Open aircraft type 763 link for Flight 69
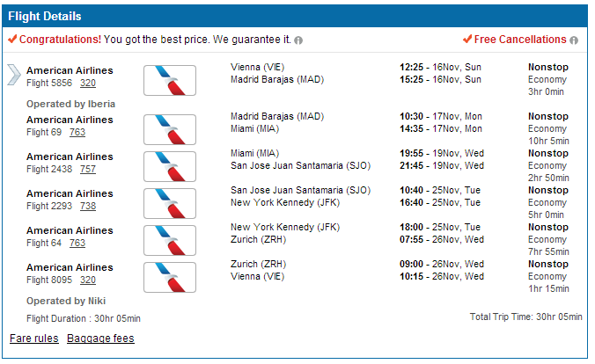Viewport: 595px width, 364px height. click(x=77, y=133)
